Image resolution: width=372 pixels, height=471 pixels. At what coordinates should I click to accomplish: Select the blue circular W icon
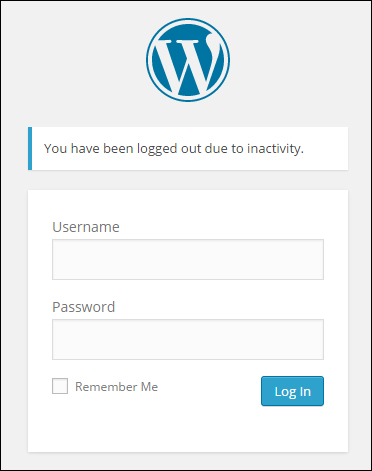coord(188,60)
